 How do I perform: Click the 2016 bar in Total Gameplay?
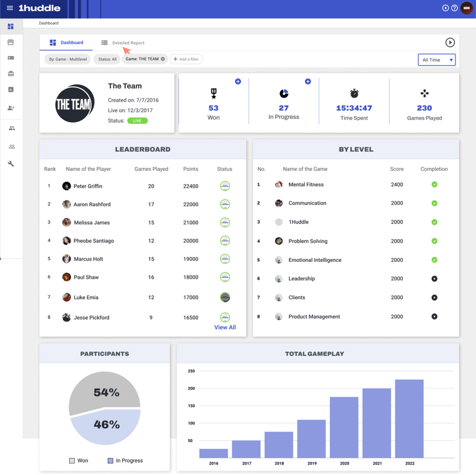(x=213, y=453)
